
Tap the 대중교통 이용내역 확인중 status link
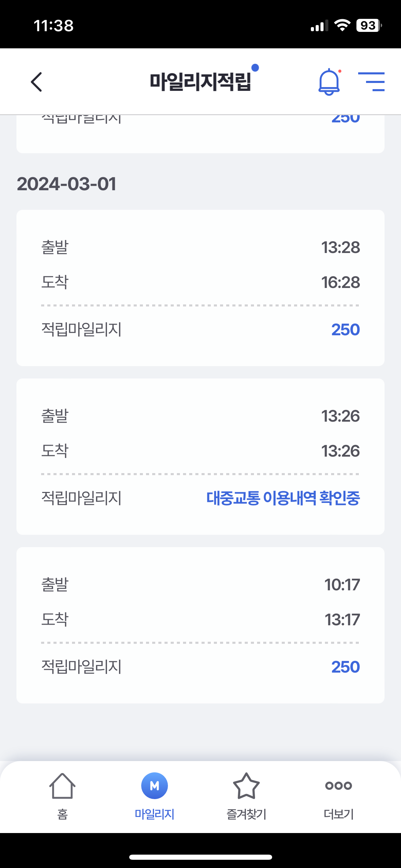coord(283,498)
